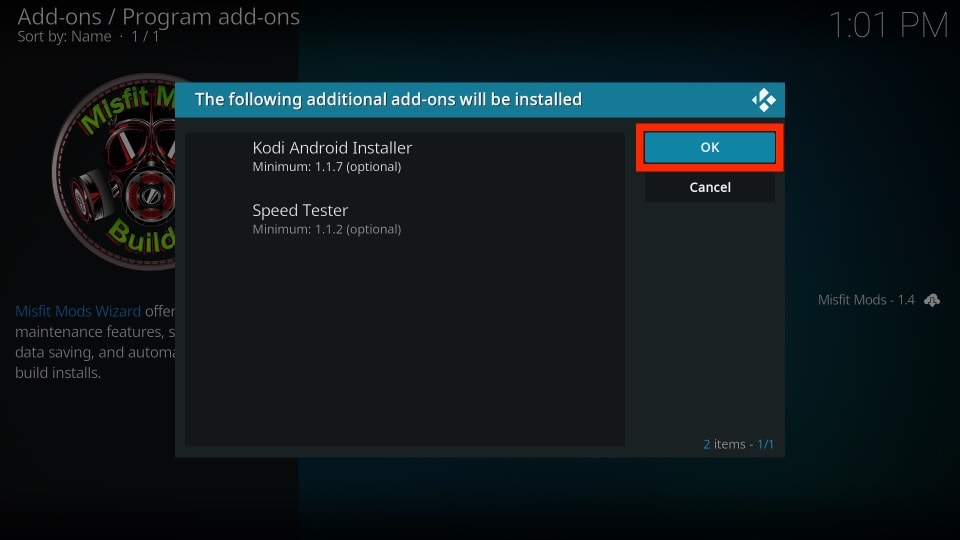The image size is (960, 540).
Task: Click Minimum: 1.1.7 (optional) text
Action: 327,167
